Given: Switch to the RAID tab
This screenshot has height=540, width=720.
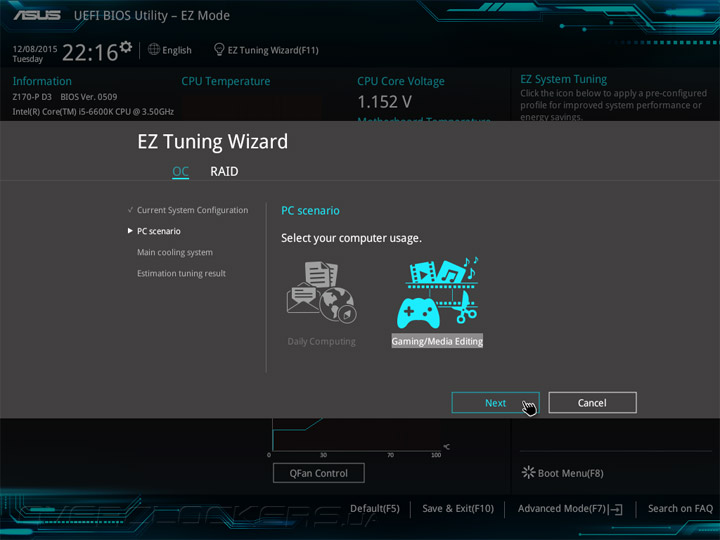Looking at the screenshot, I should (x=224, y=171).
